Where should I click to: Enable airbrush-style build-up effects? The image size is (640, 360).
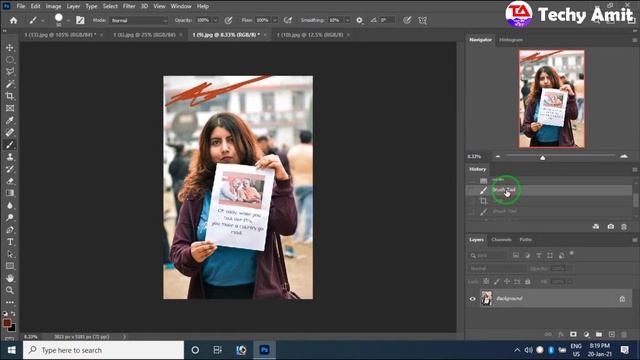pyautogui.click(x=288, y=20)
